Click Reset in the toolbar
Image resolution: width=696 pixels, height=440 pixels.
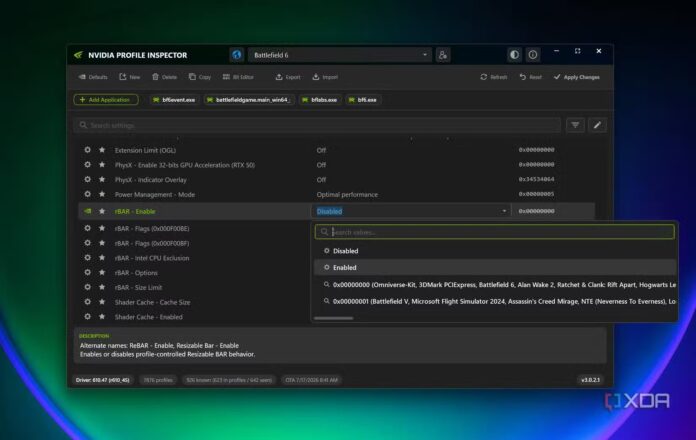pos(530,77)
